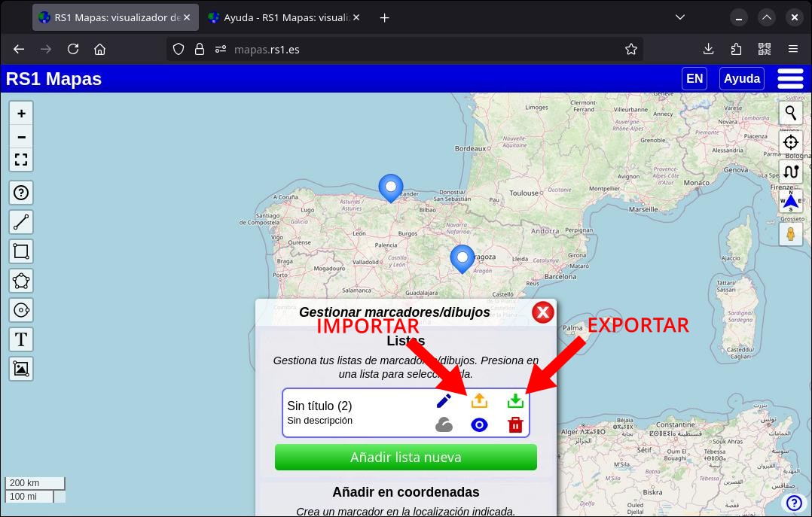The width and height of the screenshot is (812, 517).
Task: Open the hamburger main menu
Action: coord(790,79)
